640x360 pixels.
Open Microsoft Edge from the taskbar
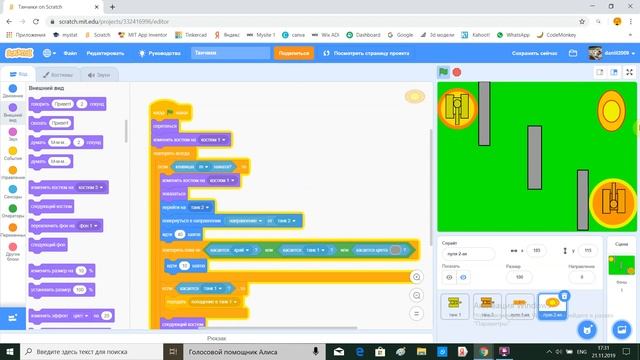click(x=360, y=351)
